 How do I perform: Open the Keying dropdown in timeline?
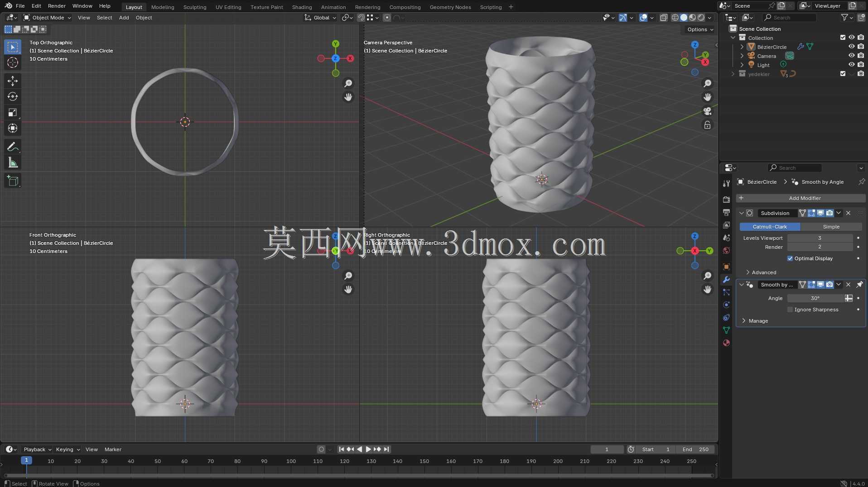click(x=68, y=449)
